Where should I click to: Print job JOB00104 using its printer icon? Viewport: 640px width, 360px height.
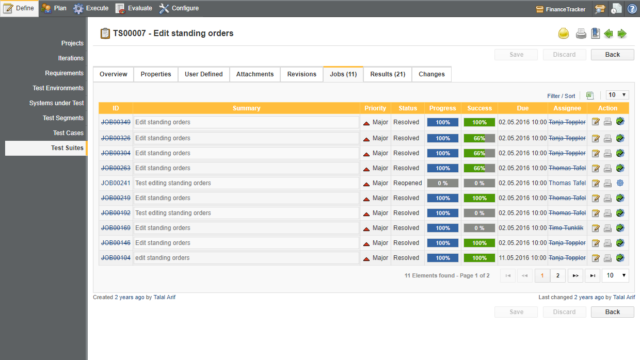608,258
